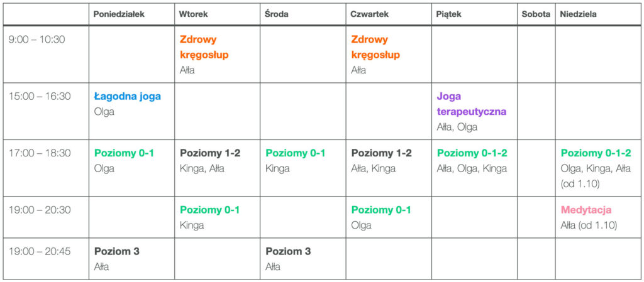Click Monday's Poziom 3 class
644x282 pixels.
117,251
